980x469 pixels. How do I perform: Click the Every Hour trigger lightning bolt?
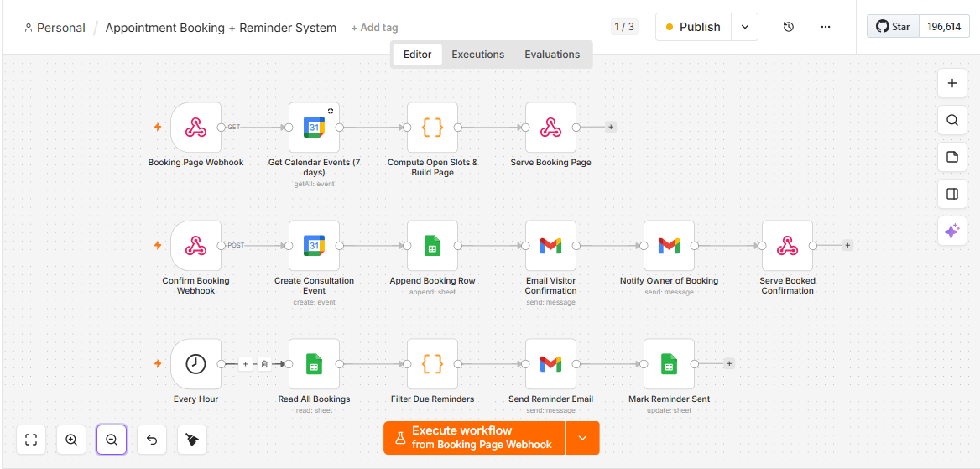coord(158,363)
